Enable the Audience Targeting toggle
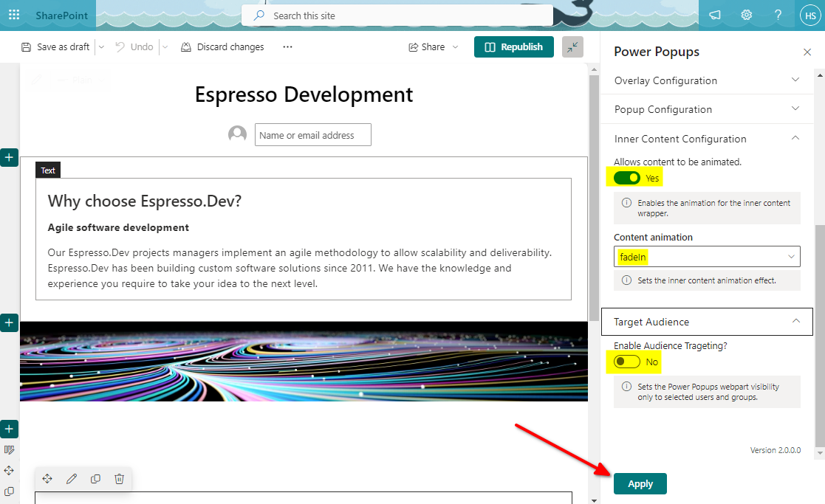The height and width of the screenshot is (504, 825). coord(627,362)
